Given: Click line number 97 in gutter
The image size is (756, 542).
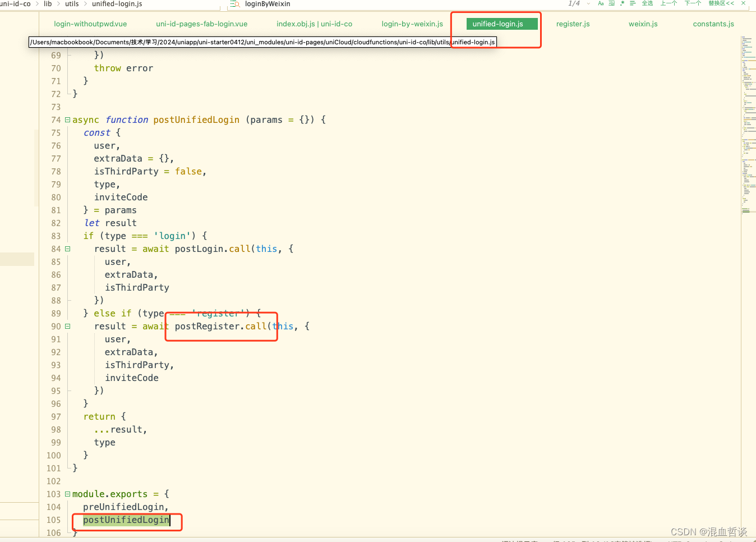Looking at the screenshot, I should click(56, 416).
